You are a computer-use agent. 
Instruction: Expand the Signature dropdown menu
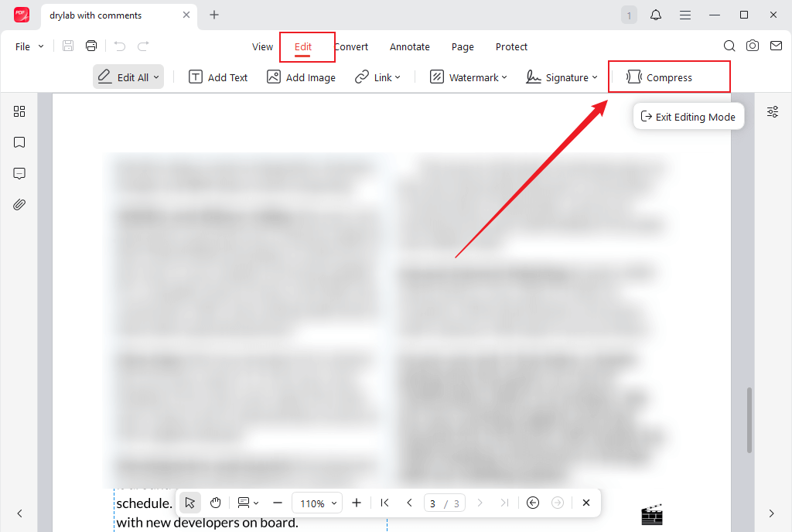562,77
